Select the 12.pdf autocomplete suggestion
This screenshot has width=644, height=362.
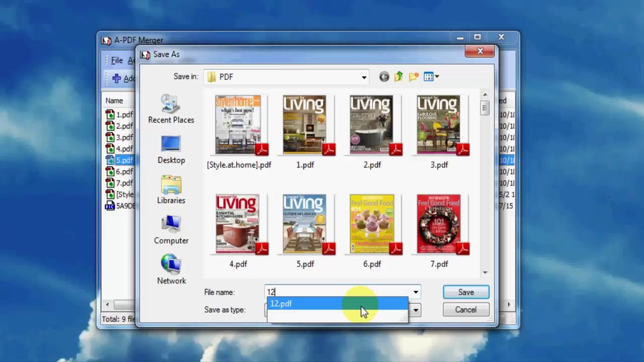point(337,304)
